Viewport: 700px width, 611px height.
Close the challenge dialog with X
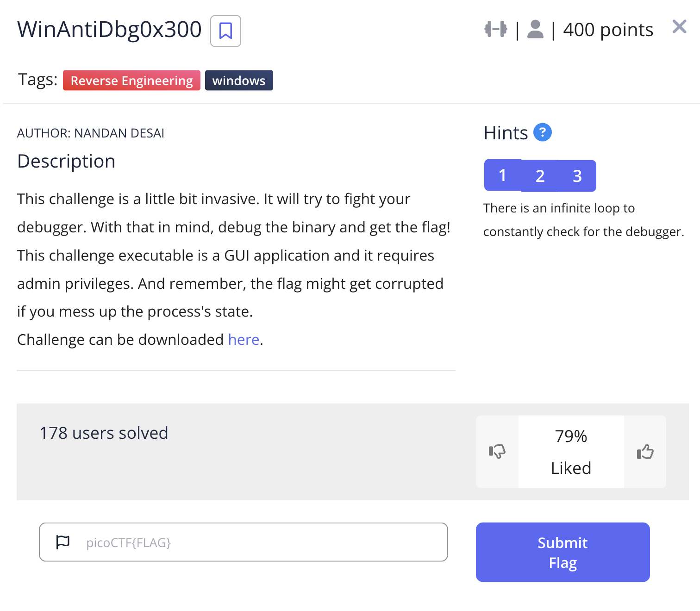[x=679, y=27]
